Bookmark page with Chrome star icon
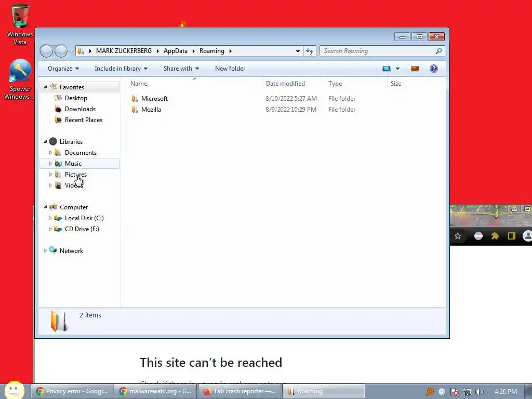 coord(458,236)
